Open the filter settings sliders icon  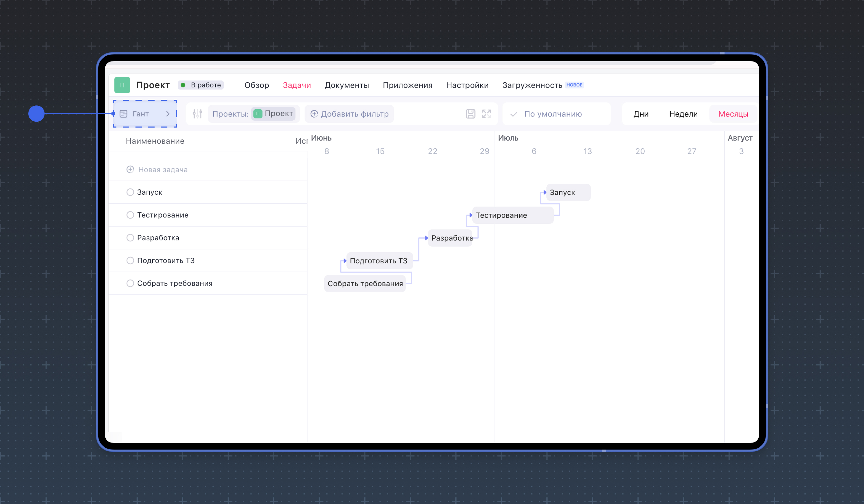click(197, 114)
